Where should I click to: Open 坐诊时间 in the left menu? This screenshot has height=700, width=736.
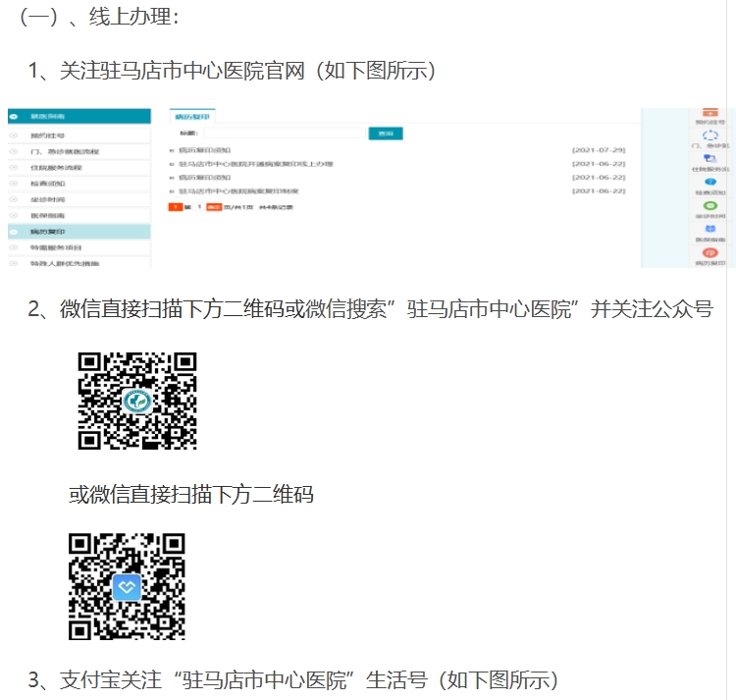[79, 199]
